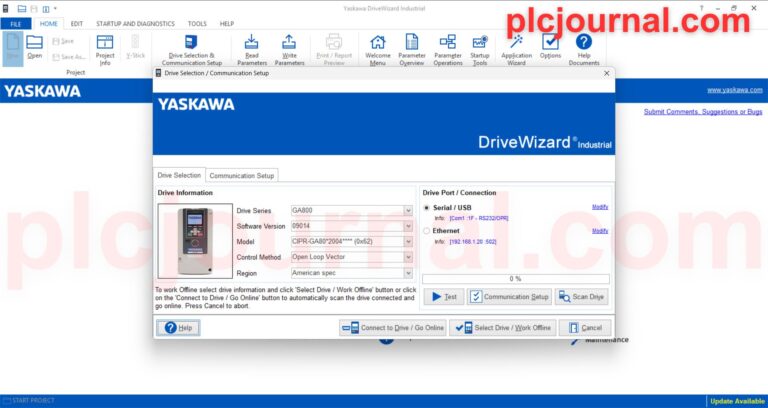Click the save icon in quick access toolbar
Viewport: 768px width, 408px height.
pyautogui.click(x=34, y=9)
